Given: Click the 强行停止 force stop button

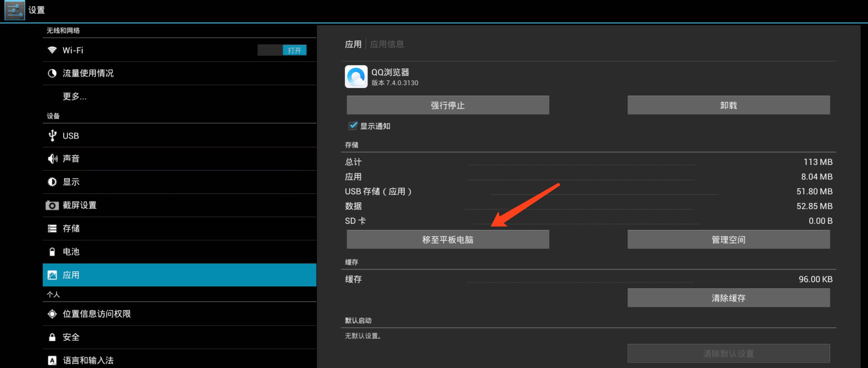Looking at the screenshot, I should (448, 105).
